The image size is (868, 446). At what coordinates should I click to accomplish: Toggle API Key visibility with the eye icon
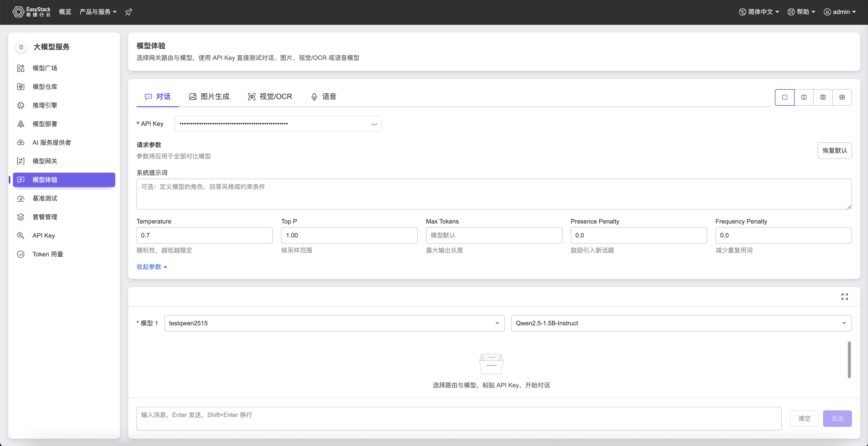pyautogui.click(x=374, y=124)
